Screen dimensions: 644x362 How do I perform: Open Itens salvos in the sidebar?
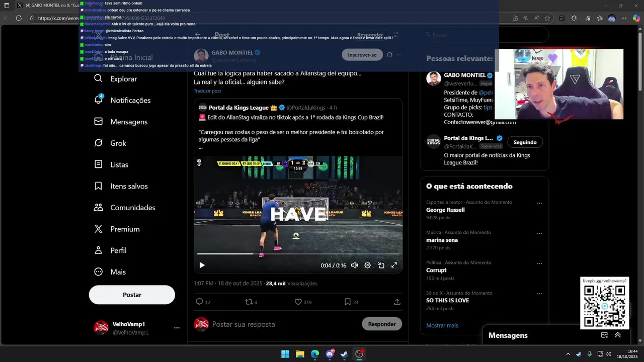(121, 186)
